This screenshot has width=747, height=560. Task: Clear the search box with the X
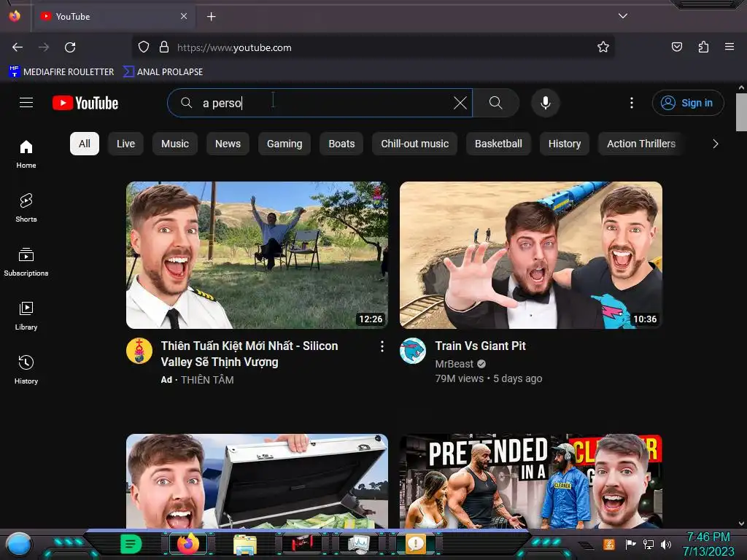460,103
